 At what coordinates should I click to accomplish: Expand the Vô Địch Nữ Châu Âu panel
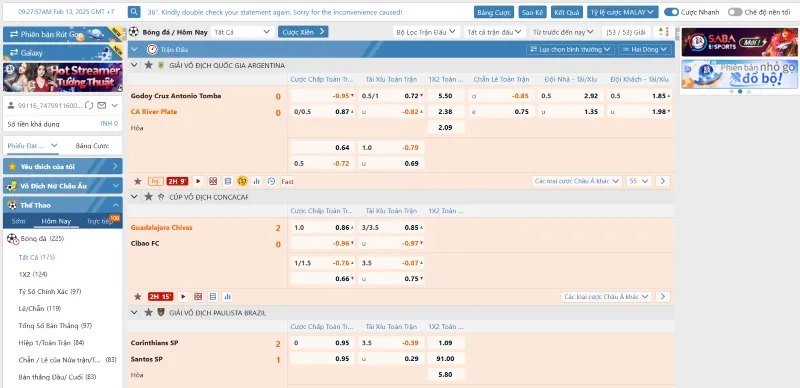116,186
